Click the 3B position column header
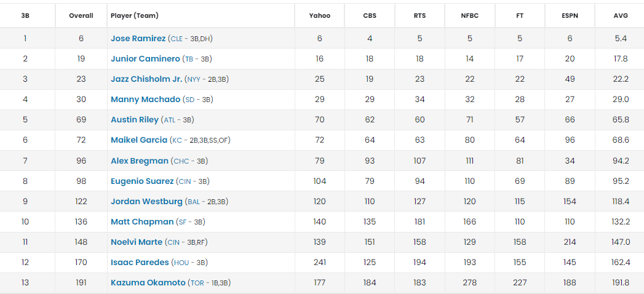 [x=25, y=16]
